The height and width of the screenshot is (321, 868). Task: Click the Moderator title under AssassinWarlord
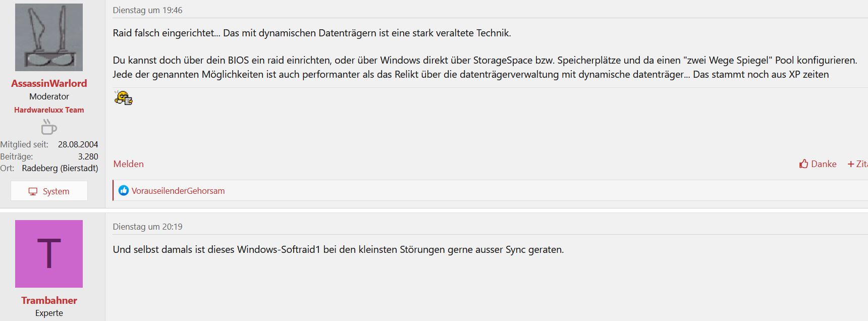tap(49, 96)
